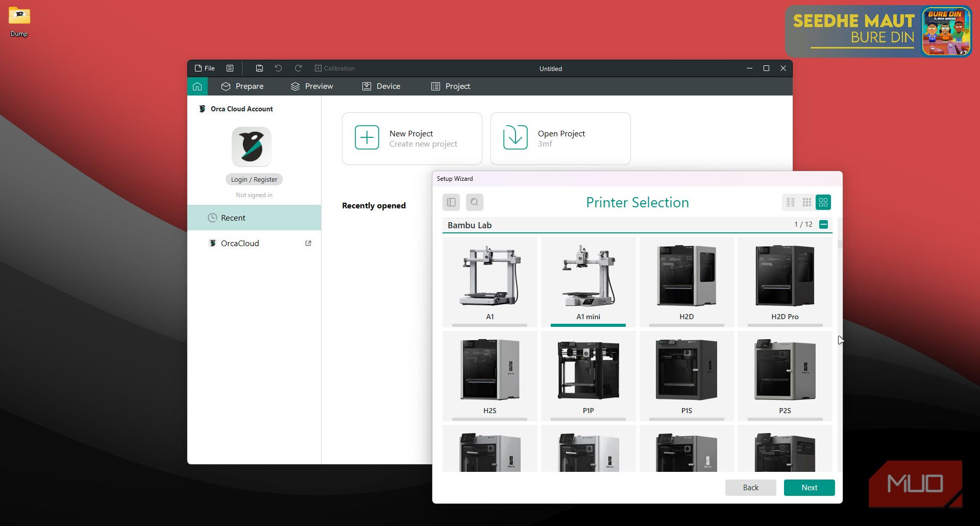Click the New Project plus icon

pyautogui.click(x=367, y=137)
